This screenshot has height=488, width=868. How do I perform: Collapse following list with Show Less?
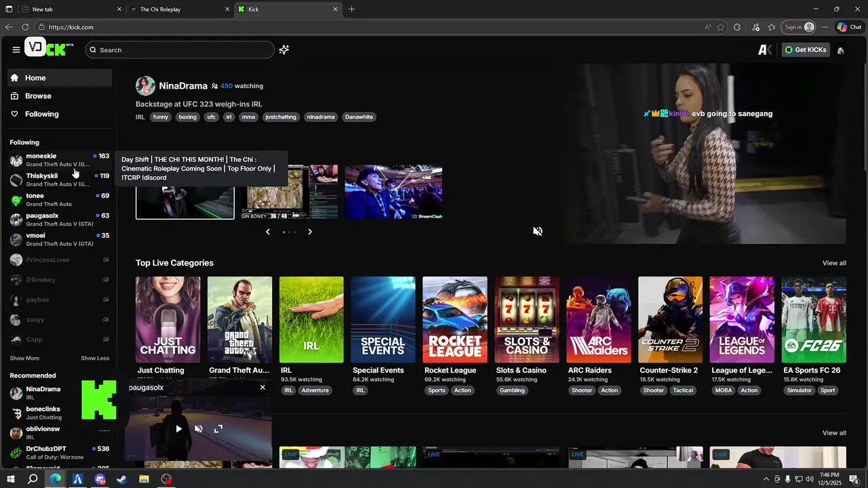(95, 358)
